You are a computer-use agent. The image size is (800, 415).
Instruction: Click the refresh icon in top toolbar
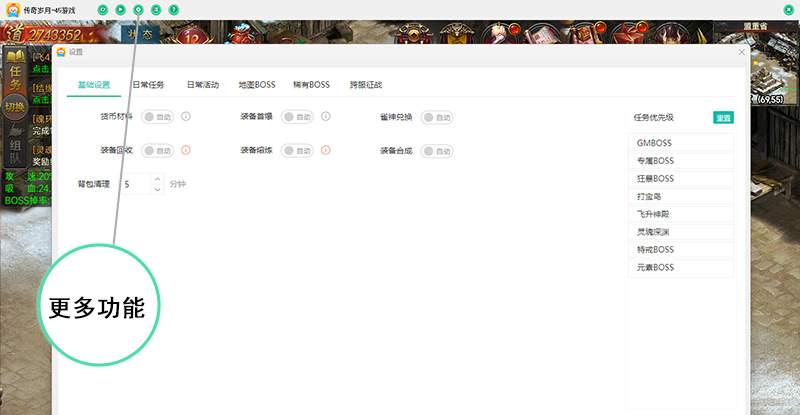(102, 9)
